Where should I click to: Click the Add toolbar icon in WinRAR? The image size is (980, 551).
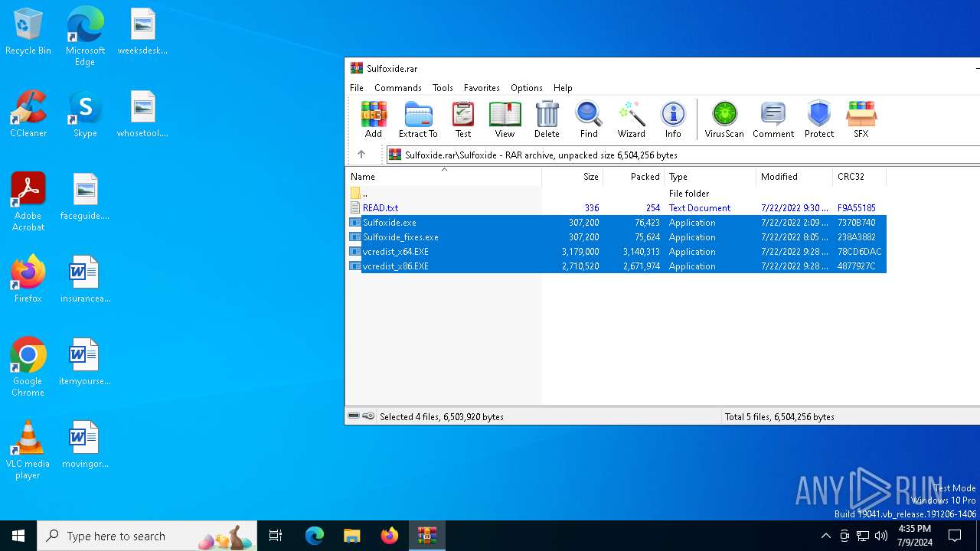pyautogui.click(x=373, y=119)
